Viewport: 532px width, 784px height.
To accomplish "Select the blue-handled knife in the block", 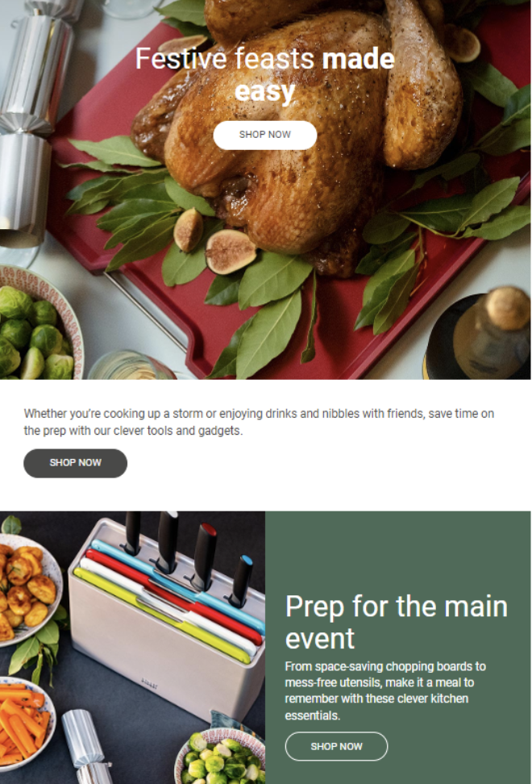I will (x=241, y=580).
